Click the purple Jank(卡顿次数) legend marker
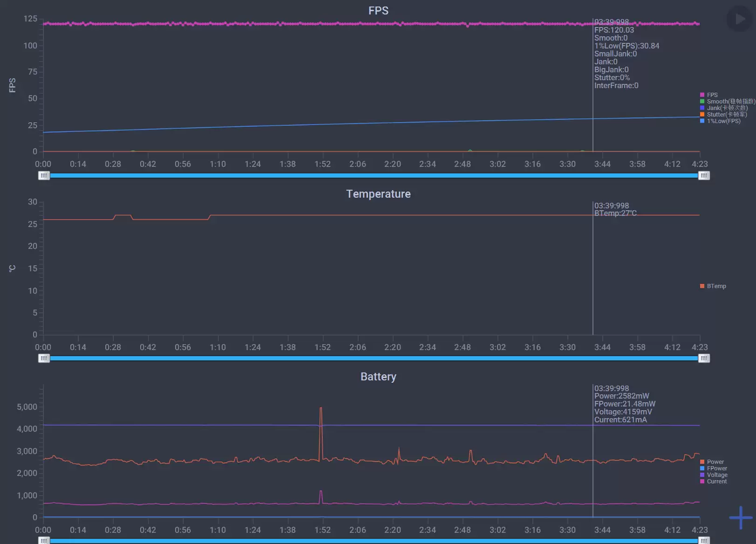Screen dimensions: 756x544 (x=702, y=108)
